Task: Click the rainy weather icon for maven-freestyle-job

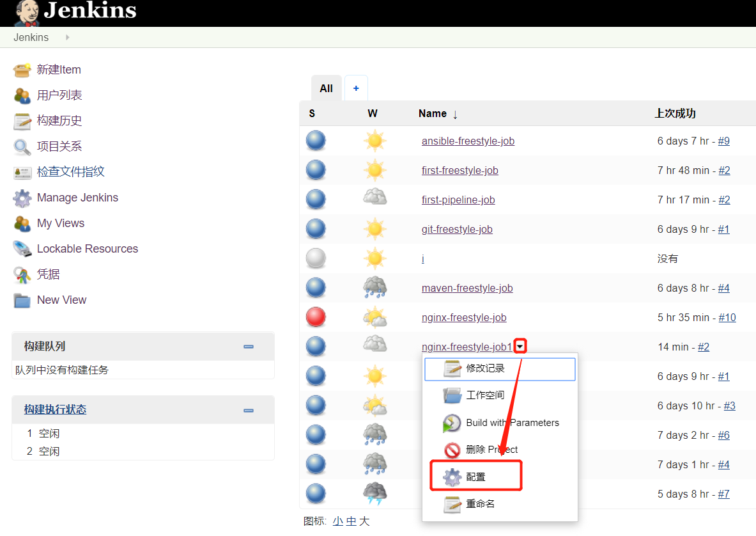Action: 374,287
